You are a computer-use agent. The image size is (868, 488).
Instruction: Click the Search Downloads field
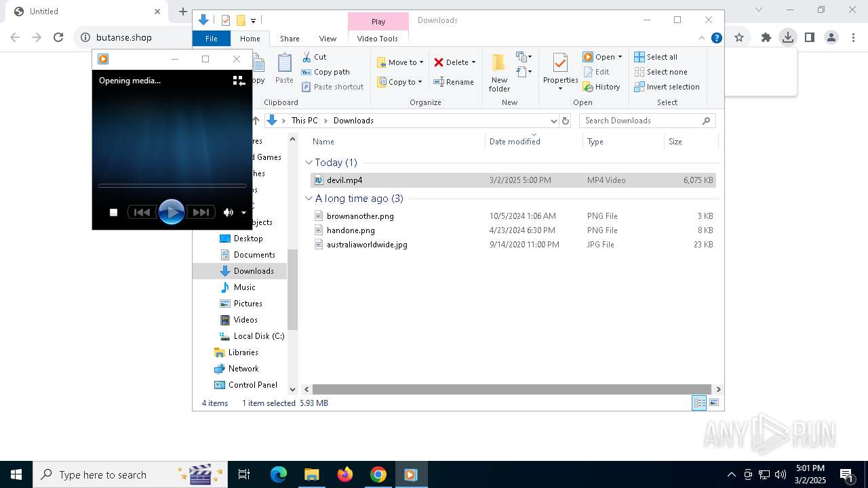(648, 121)
